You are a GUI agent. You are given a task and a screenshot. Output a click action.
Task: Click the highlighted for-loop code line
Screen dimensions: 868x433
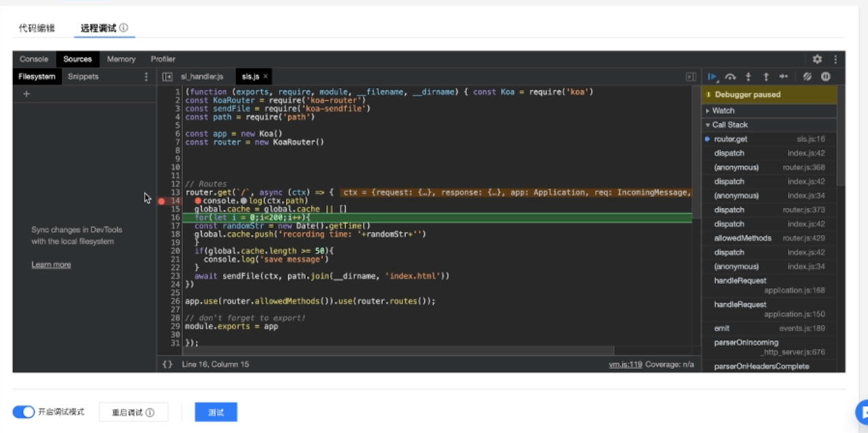coord(437,217)
